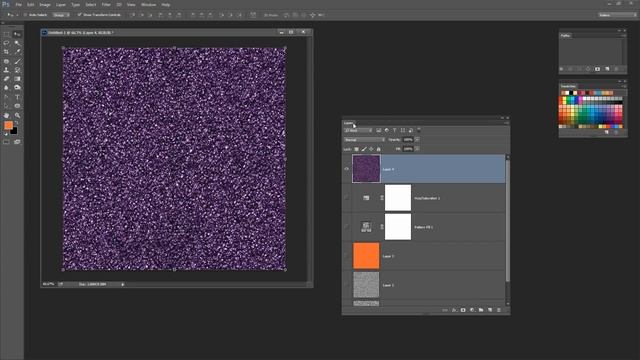The width and height of the screenshot is (640, 360).
Task: Select the Gradient tool
Action: pos(17,79)
